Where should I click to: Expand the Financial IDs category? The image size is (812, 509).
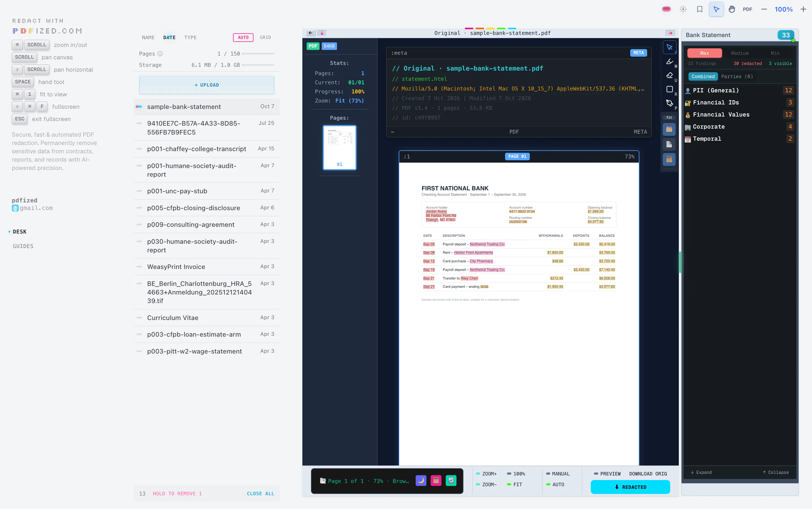tap(740, 102)
